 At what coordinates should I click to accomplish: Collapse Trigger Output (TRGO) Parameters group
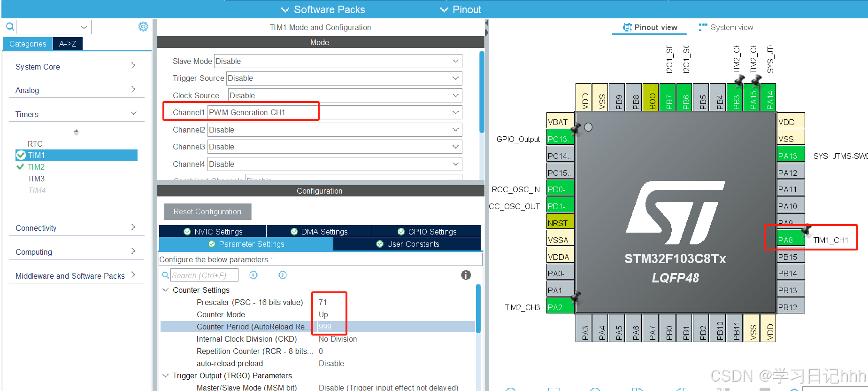(x=165, y=375)
